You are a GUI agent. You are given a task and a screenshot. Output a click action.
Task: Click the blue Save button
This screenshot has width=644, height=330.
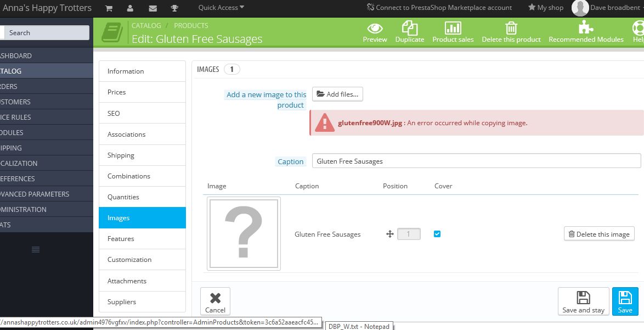coord(625,301)
